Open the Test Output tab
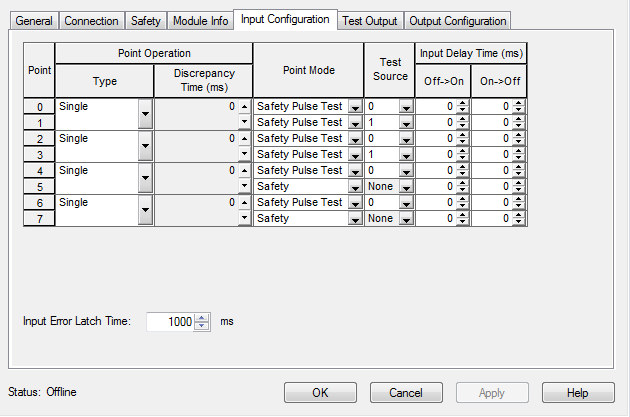The image size is (630, 417). pos(369,21)
